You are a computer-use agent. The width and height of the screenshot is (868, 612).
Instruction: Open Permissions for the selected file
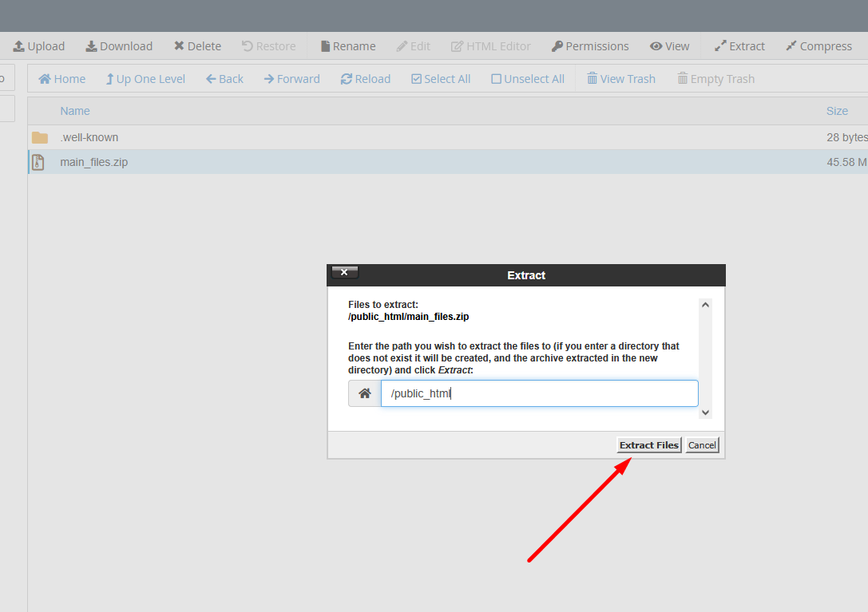click(590, 46)
